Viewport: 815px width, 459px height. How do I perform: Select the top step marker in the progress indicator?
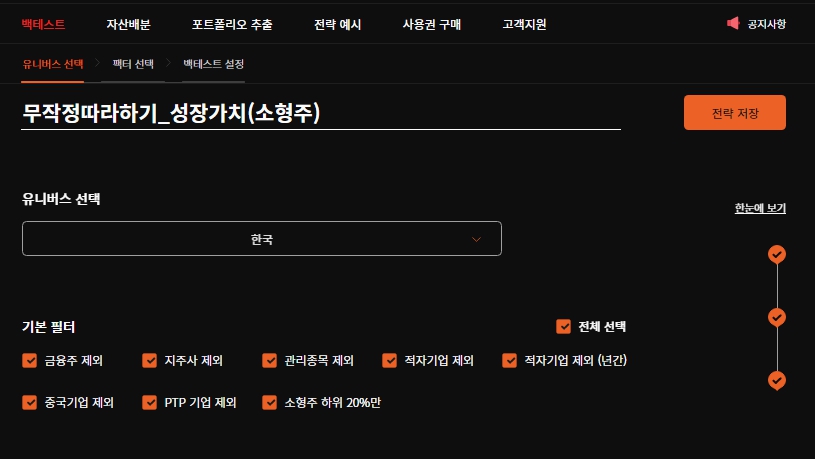[x=777, y=255]
